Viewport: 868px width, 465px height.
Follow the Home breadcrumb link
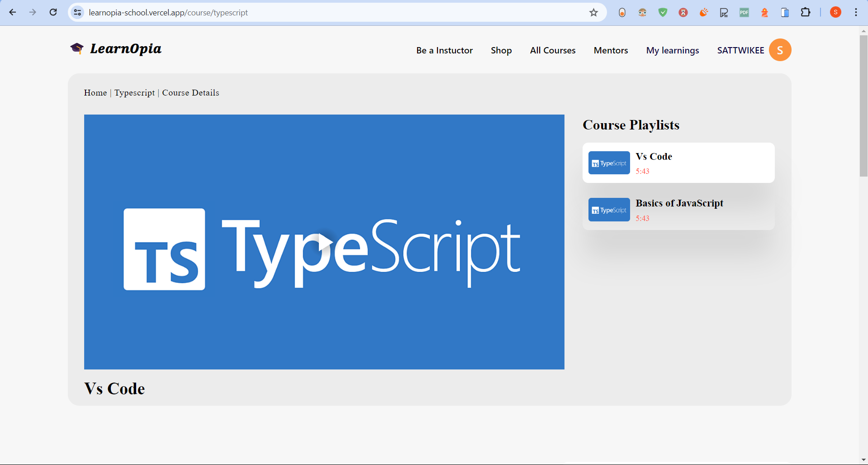(x=95, y=93)
